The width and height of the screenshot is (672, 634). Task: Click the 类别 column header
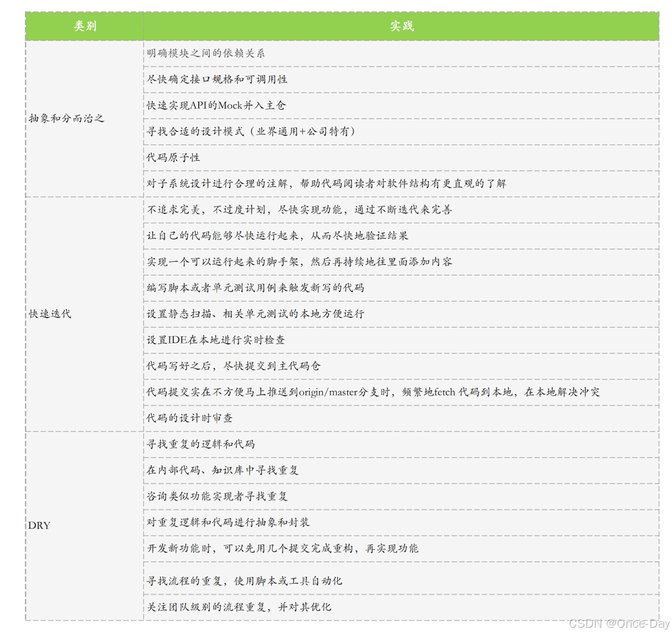(x=85, y=26)
